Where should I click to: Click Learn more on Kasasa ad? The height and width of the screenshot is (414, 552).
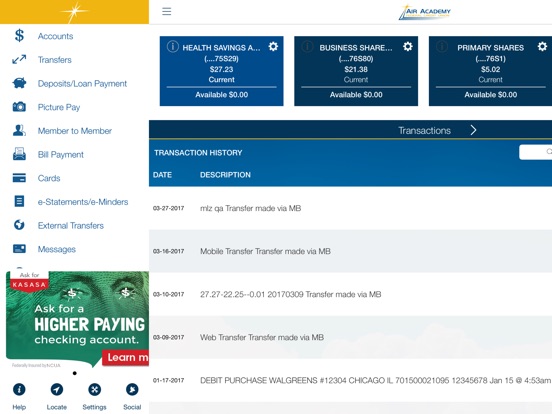coord(126,358)
